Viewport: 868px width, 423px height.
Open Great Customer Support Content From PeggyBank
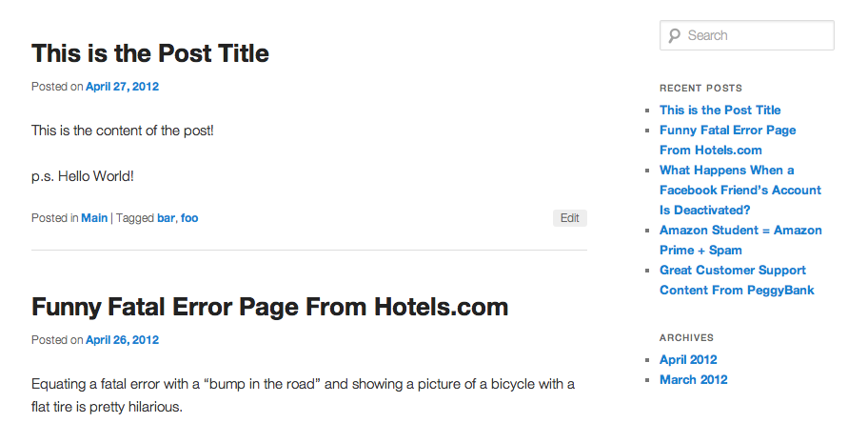(x=736, y=280)
